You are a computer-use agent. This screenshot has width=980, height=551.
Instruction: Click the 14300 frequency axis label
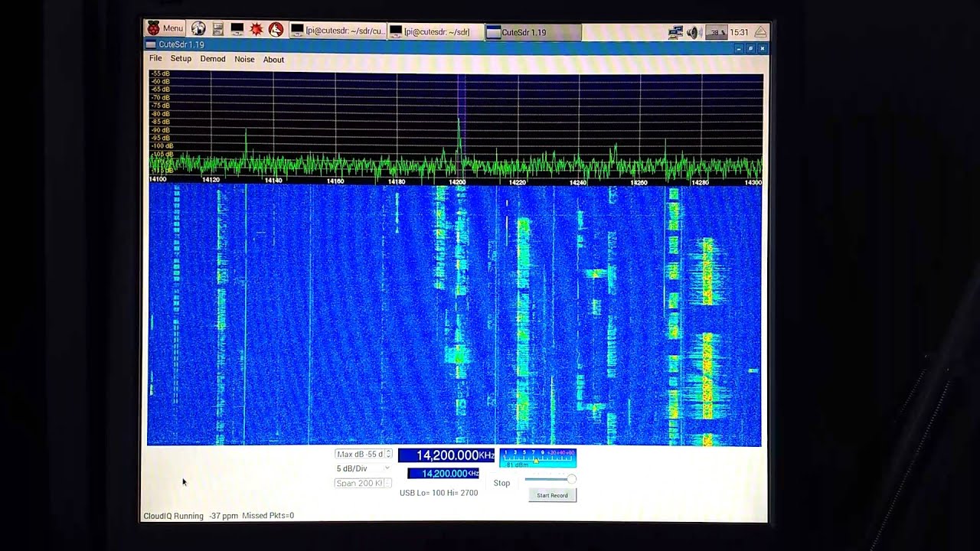click(753, 183)
